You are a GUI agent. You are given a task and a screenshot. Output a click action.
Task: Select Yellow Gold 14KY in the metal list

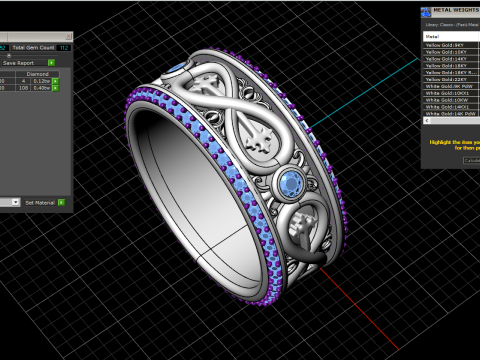451,59
